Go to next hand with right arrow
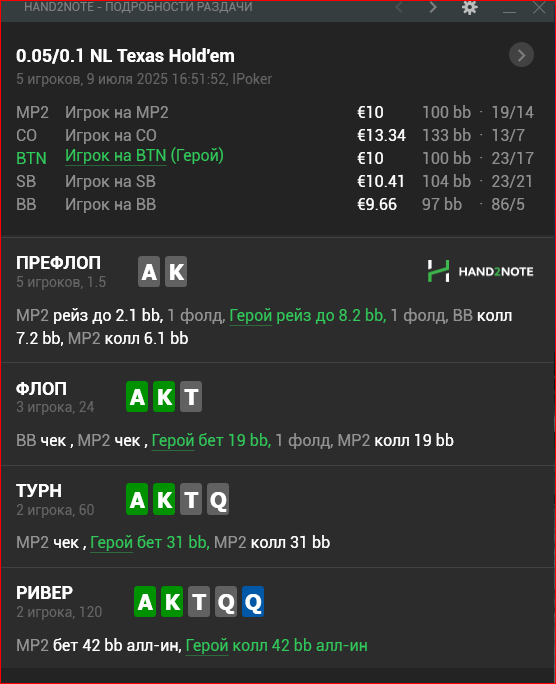Image resolution: width=556 pixels, height=684 pixels. 433,7
